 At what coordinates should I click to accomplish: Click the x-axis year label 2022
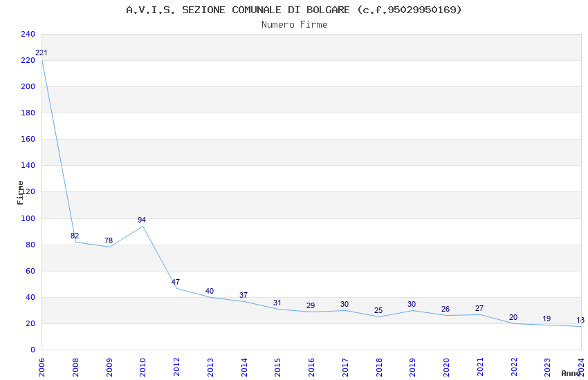514,368
